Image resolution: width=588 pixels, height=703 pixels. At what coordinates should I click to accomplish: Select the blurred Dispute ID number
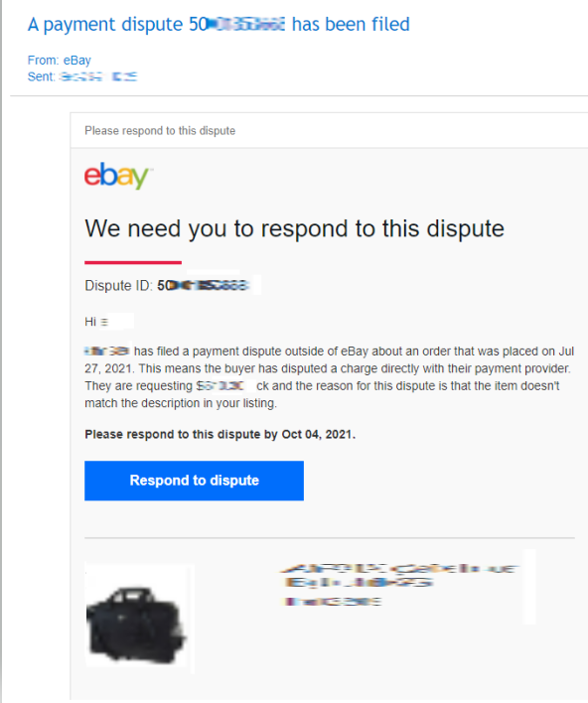(x=203, y=286)
